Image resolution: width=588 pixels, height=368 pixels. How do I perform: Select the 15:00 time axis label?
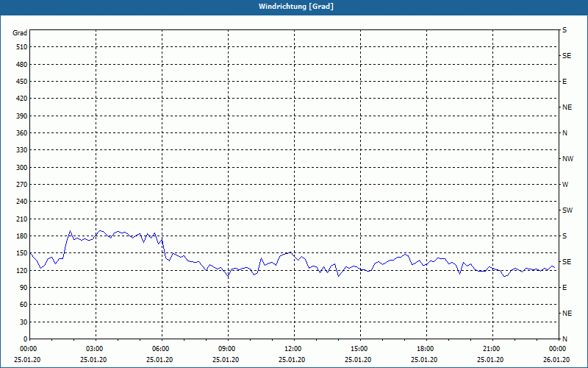(360, 349)
